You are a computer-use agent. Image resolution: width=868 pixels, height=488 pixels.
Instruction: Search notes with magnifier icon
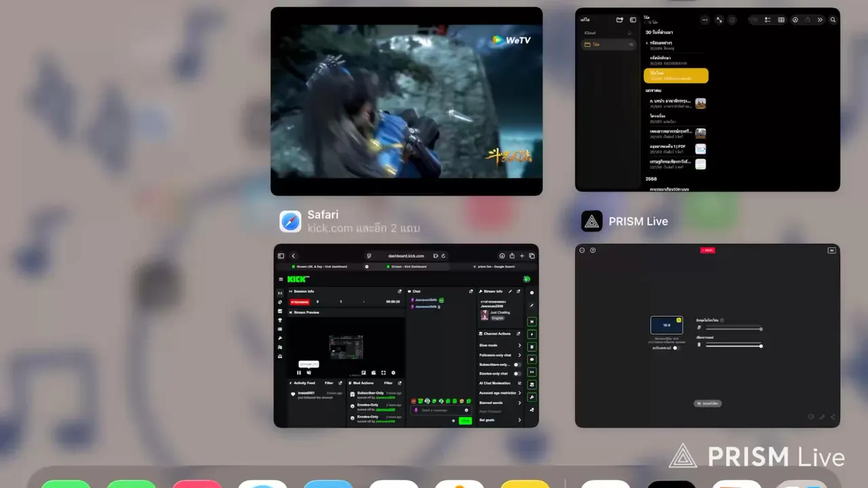click(x=833, y=20)
